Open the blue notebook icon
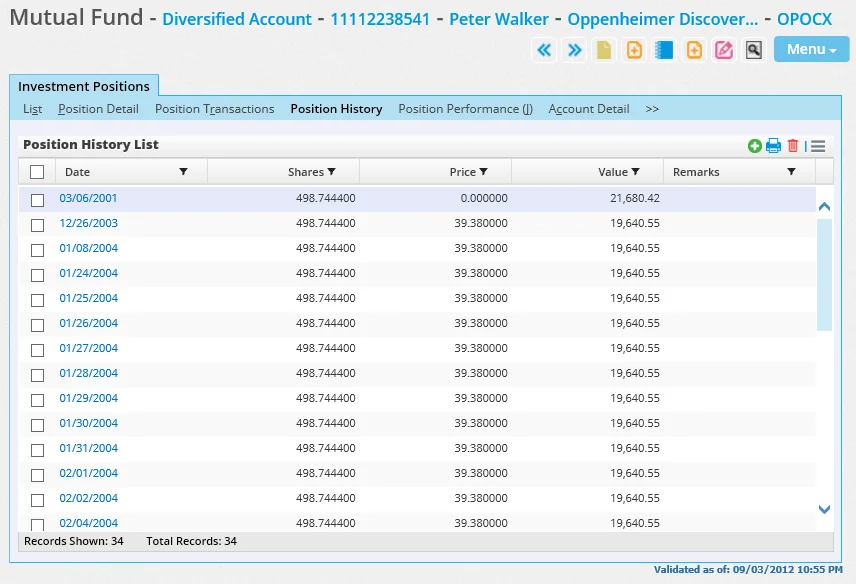The image size is (856, 584). pyautogui.click(x=664, y=50)
